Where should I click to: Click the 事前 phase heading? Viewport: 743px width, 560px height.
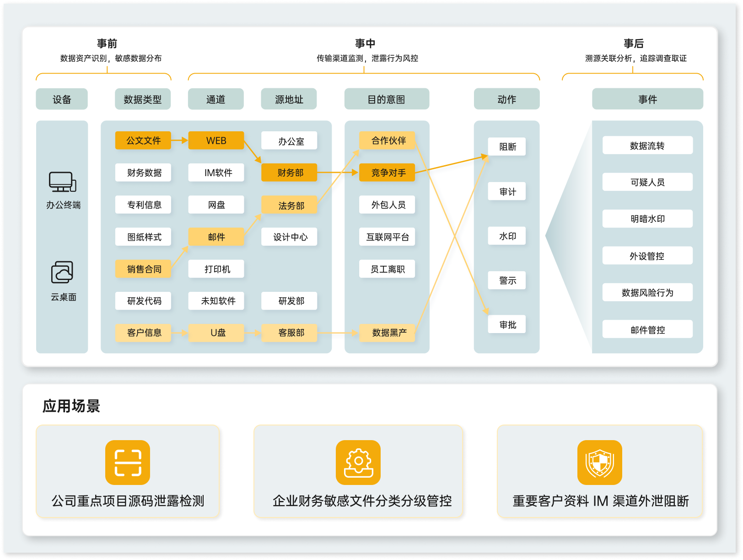click(107, 43)
